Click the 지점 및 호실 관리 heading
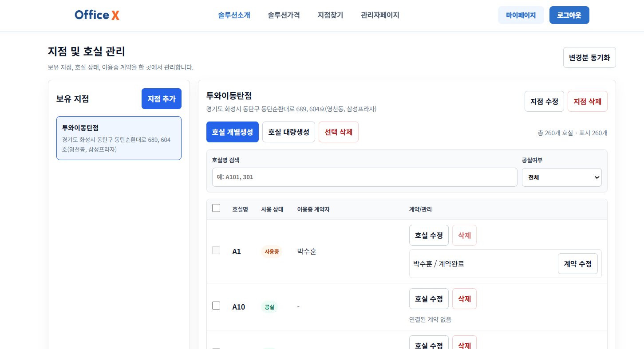Viewport: 644px width, 349px height. [87, 51]
